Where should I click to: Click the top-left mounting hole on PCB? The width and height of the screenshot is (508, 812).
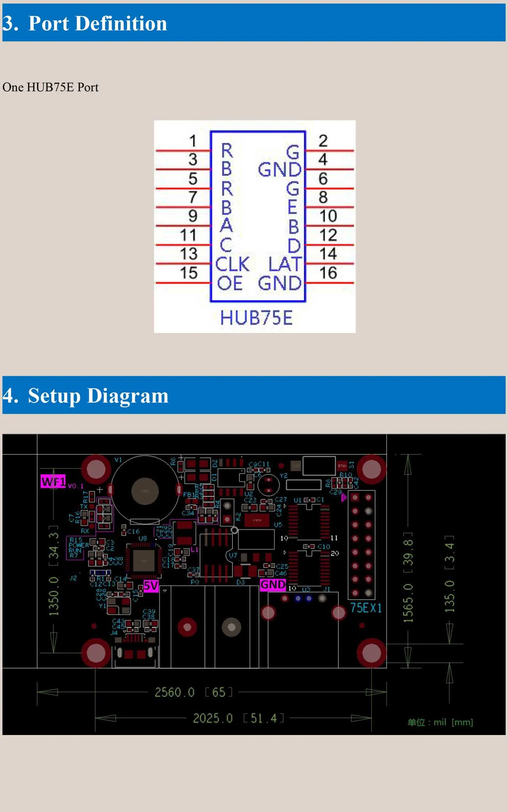96,469
